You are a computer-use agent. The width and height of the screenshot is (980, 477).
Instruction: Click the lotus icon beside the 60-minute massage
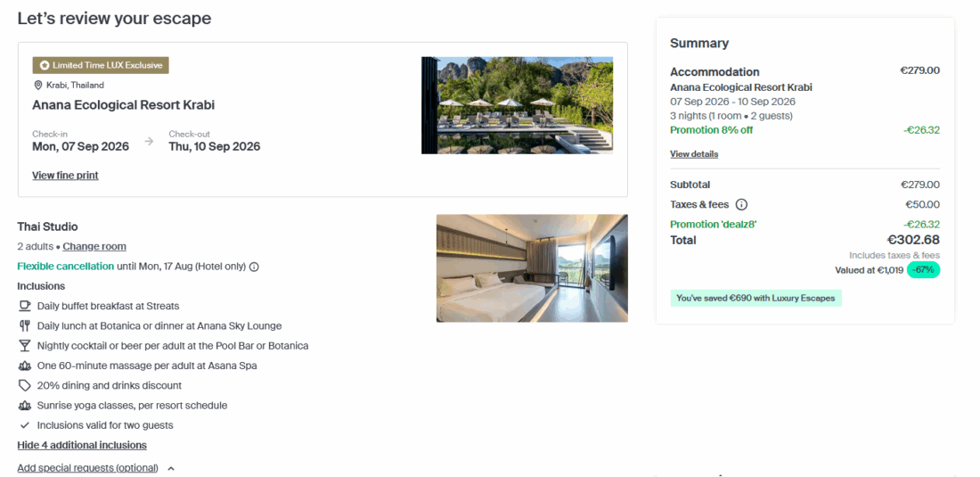(24, 366)
